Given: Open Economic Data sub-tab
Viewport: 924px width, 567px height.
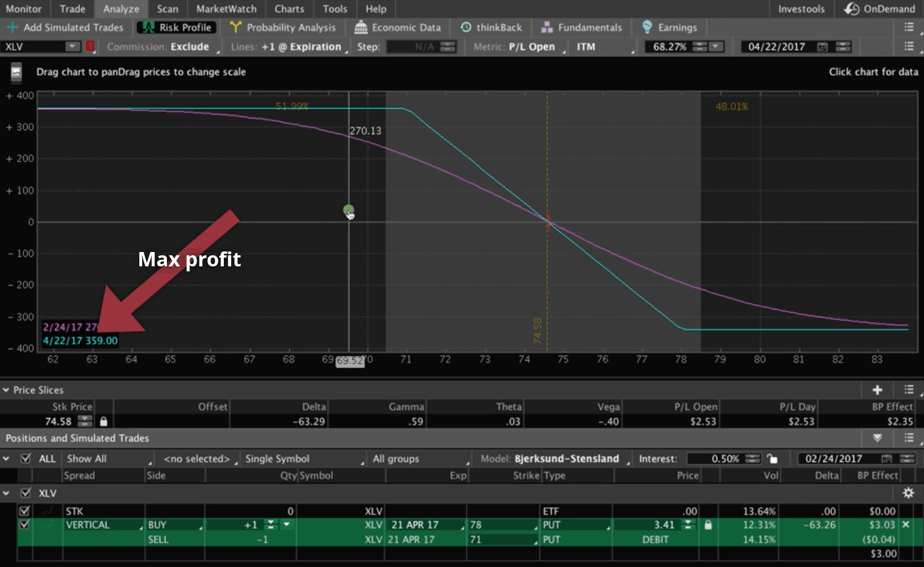Looking at the screenshot, I should tap(398, 27).
